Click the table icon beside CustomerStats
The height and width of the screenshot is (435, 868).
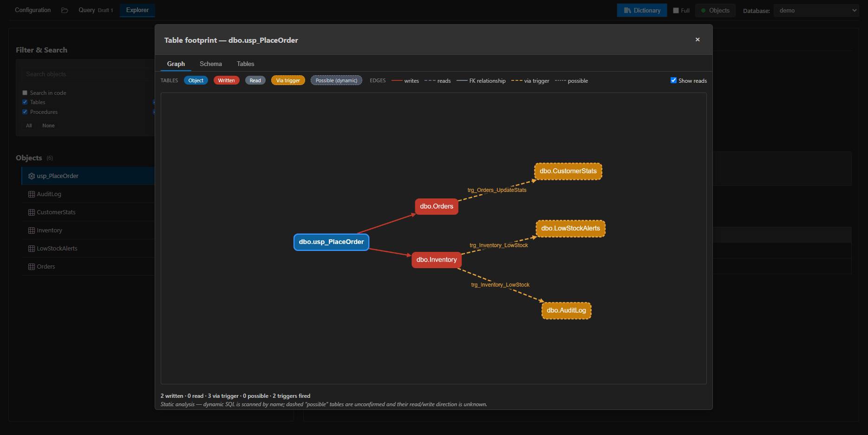coord(32,212)
